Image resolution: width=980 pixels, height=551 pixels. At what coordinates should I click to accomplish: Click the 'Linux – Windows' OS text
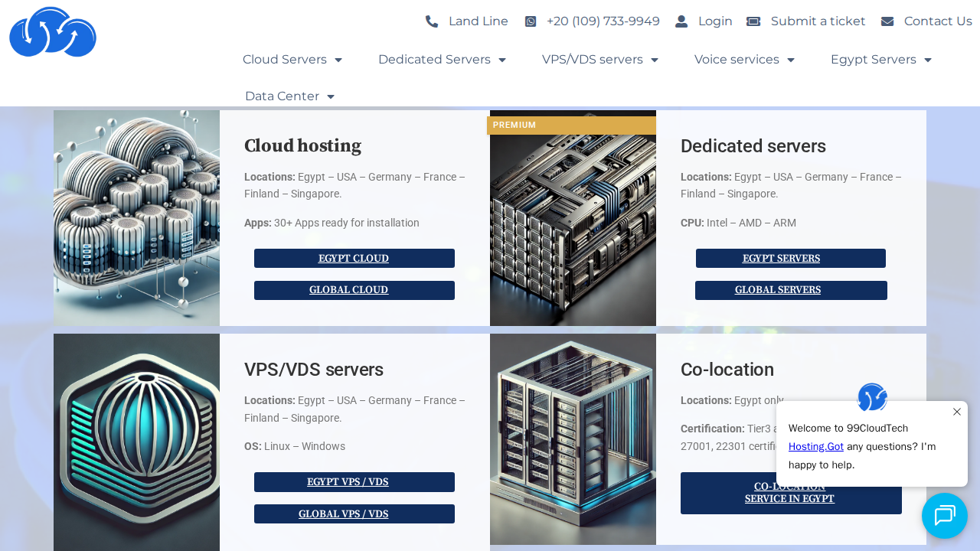[305, 447]
